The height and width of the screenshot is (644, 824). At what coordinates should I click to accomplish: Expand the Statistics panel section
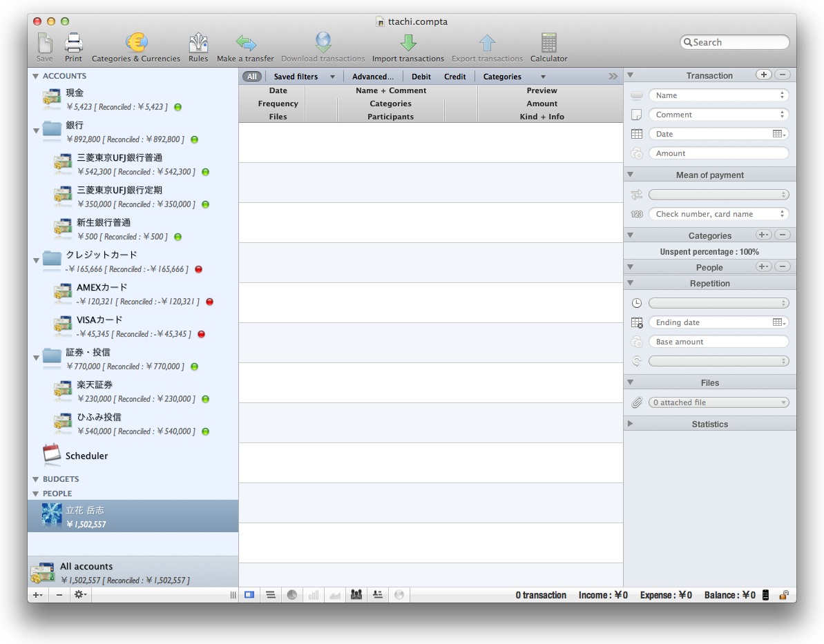coord(630,424)
